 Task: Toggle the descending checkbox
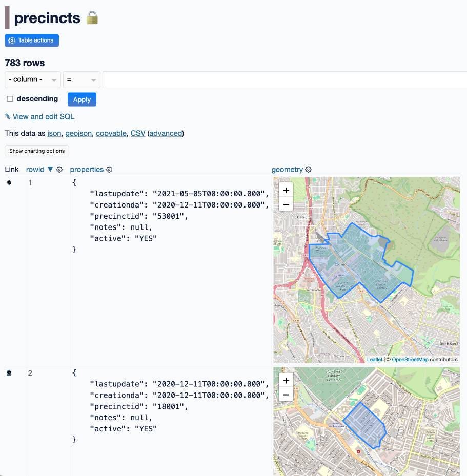(x=10, y=99)
